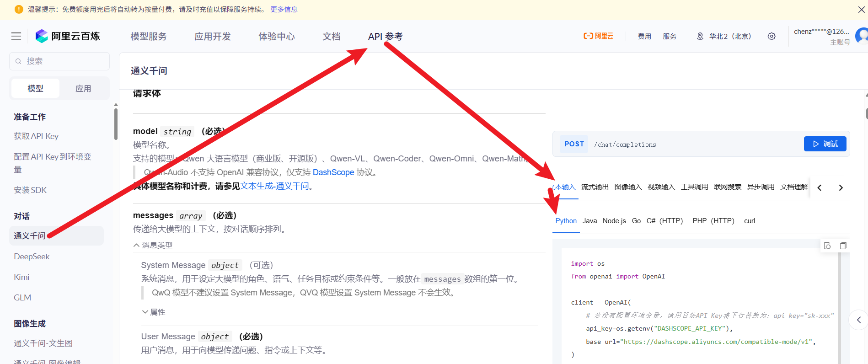Viewport: 868px width, 364px height.
Task: Open the 费用 menu
Action: (644, 36)
